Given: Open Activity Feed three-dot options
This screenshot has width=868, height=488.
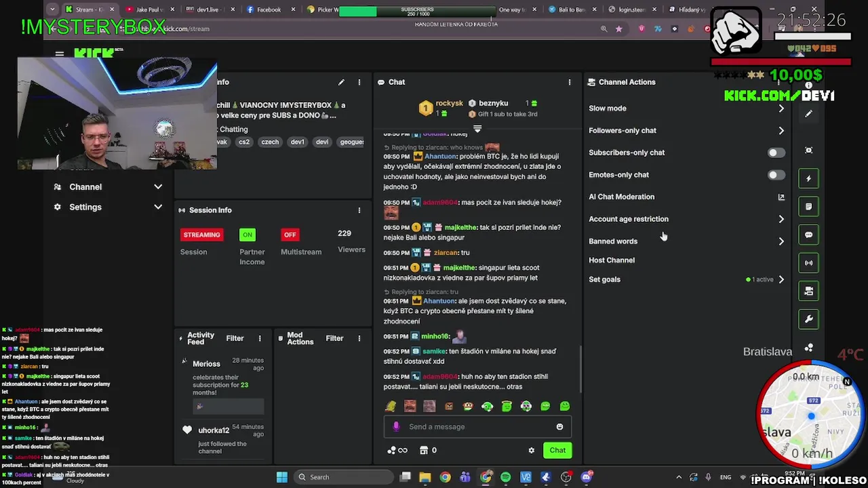Looking at the screenshot, I should (260, 338).
